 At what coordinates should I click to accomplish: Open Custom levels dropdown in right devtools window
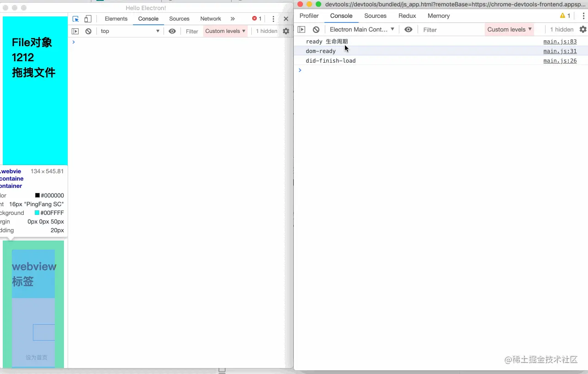(x=509, y=29)
